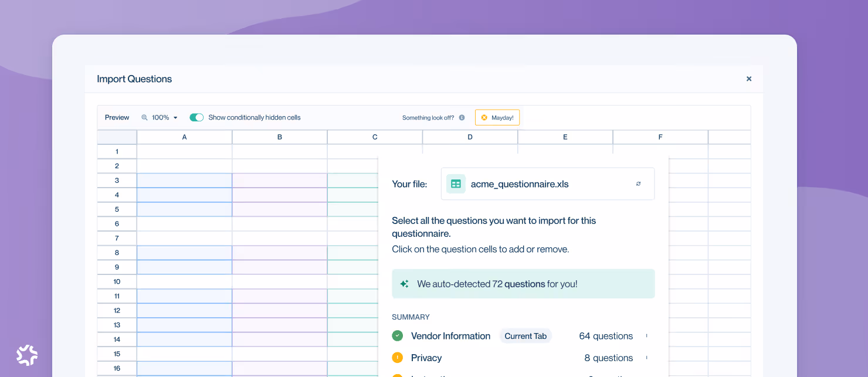Click the refresh icon next to acme_questionnaire.xls
This screenshot has height=377, width=868.
click(x=639, y=184)
